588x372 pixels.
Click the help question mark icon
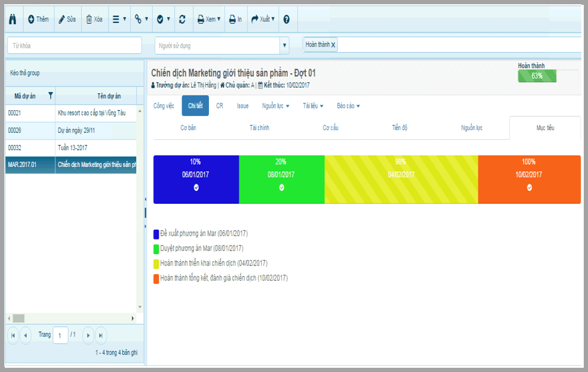[x=286, y=19]
